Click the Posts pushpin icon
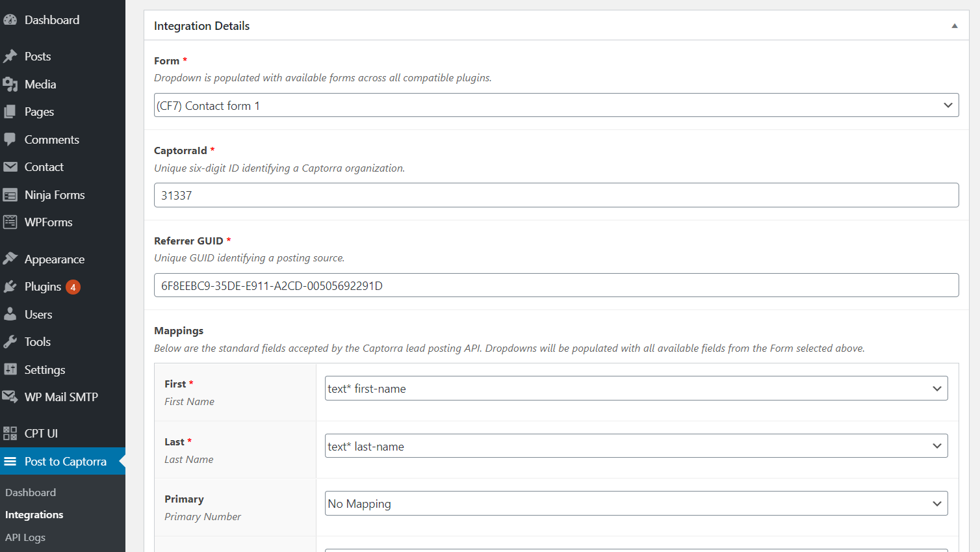This screenshot has height=552, width=980. 10,57
